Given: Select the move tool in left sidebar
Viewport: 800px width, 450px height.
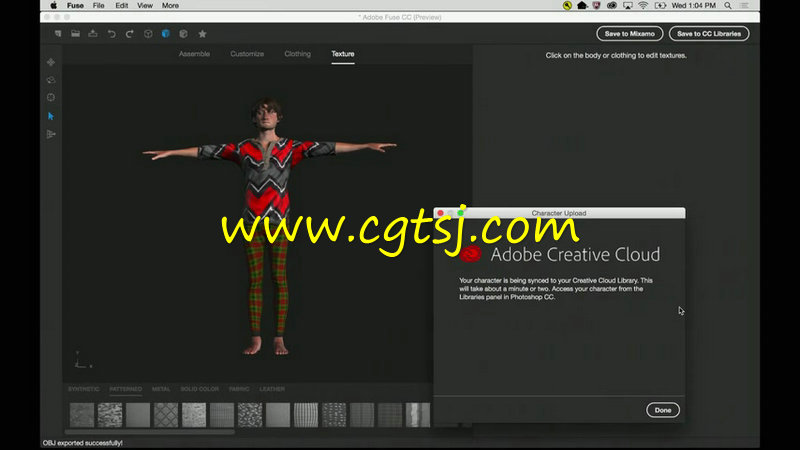Looking at the screenshot, I should coord(51,62).
